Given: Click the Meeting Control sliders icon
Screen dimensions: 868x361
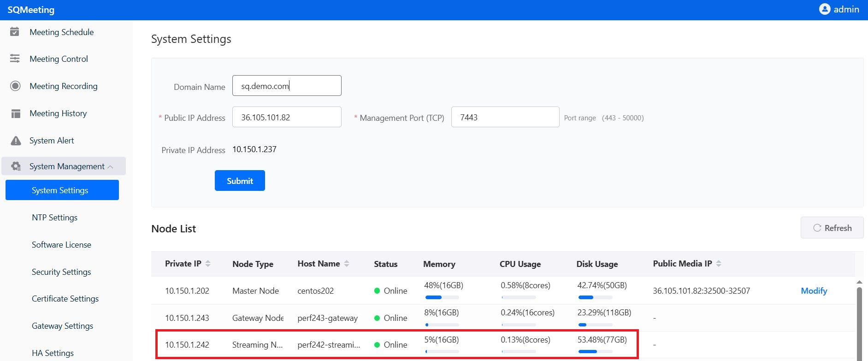Looking at the screenshot, I should pos(15,59).
